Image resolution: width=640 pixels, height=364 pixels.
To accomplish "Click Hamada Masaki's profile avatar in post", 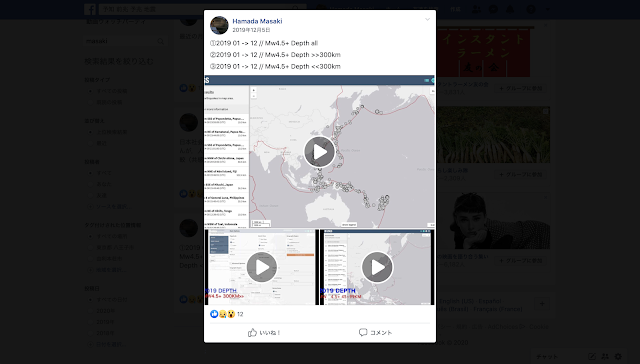I will 219,25.
